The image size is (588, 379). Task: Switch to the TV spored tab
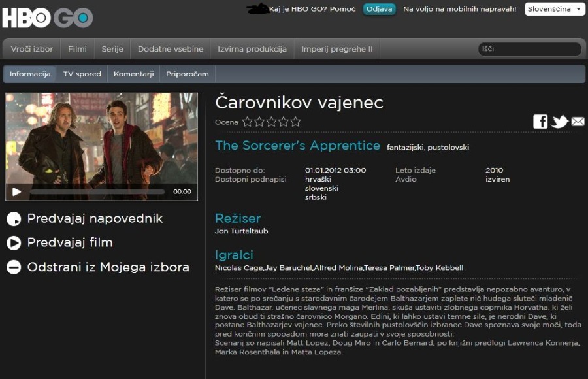point(82,74)
